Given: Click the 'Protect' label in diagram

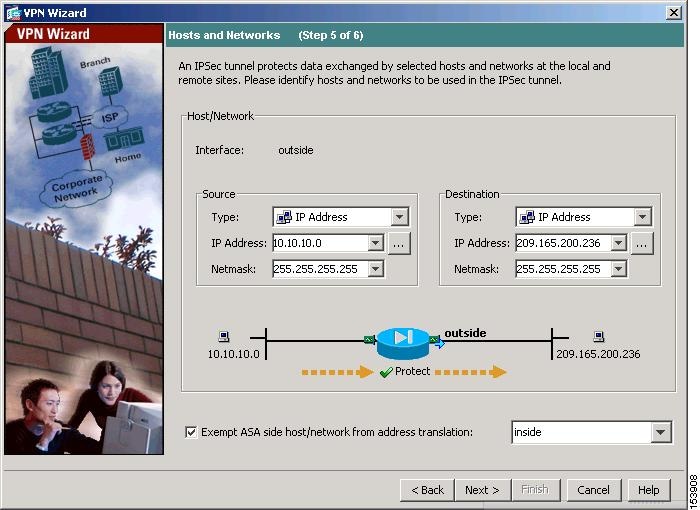Looking at the screenshot, I should click(x=412, y=371).
